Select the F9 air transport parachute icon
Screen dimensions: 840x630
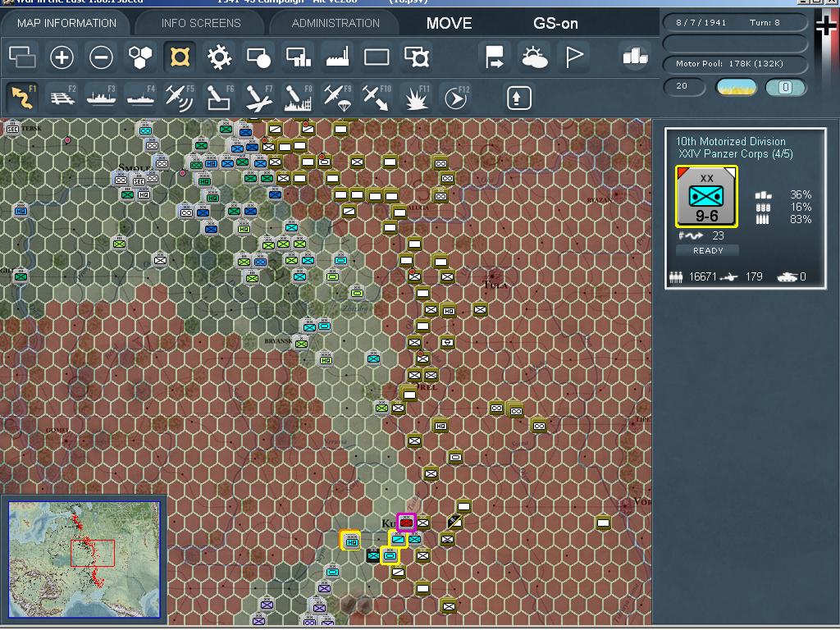[337, 97]
